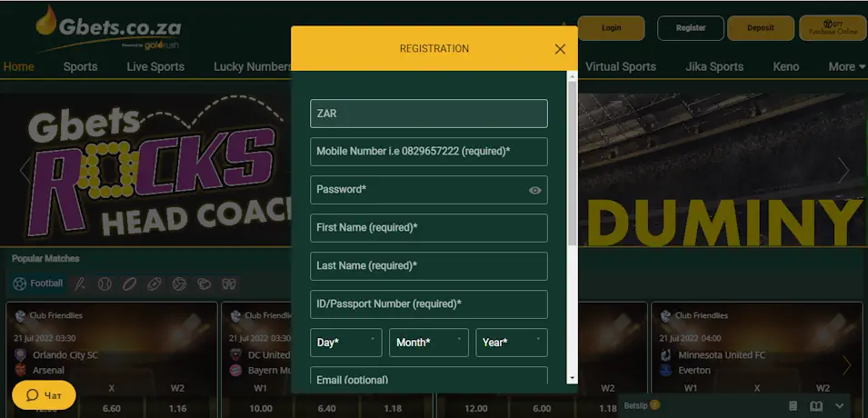The image size is (868, 418).
Task: Click the Everton crest icon
Action: pos(665,371)
